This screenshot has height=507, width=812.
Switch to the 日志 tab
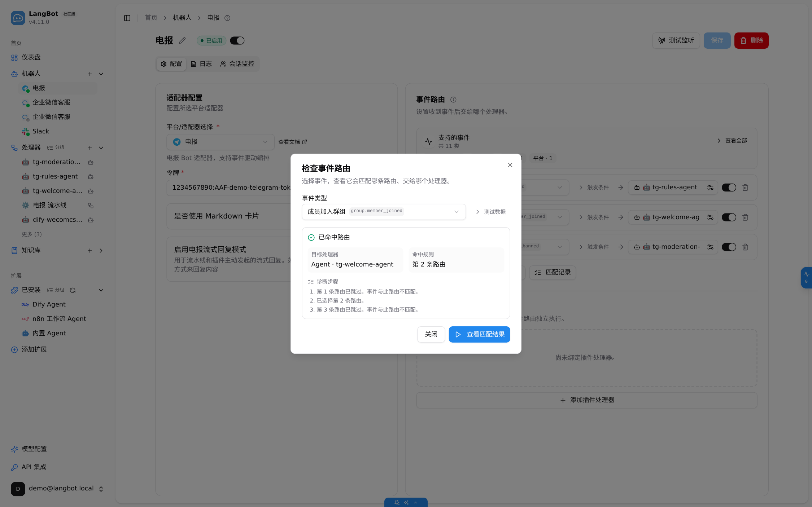[201, 64]
